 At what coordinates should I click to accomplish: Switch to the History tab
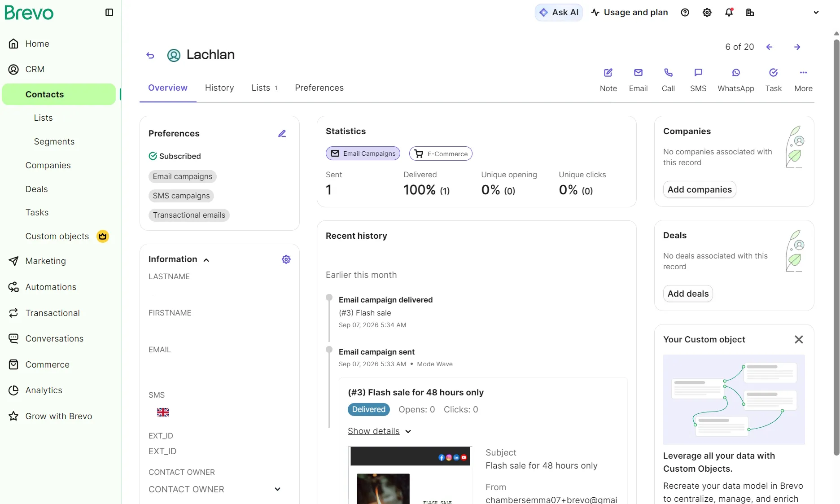[219, 88]
